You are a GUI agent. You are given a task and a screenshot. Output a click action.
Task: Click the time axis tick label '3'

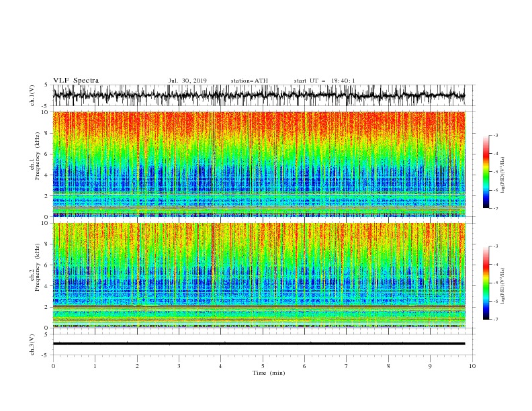(x=179, y=366)
